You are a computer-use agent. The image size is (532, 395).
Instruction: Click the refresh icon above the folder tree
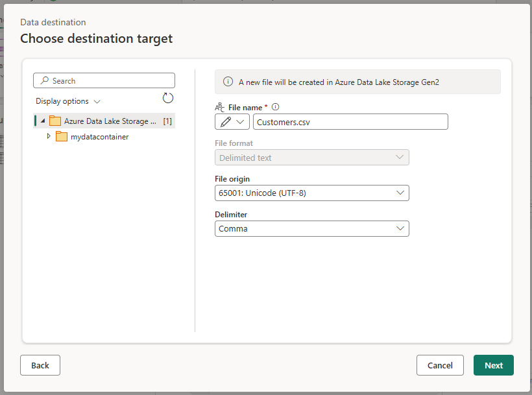click(x=167, y=98)
